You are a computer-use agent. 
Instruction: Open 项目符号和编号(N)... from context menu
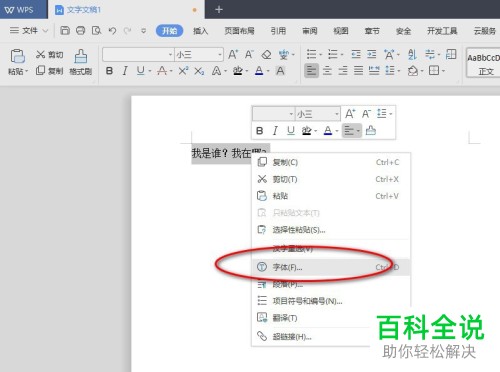(x=331, y=301)
